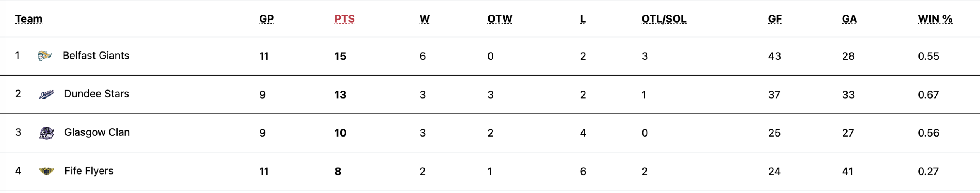This screenshot has width=980, height=193.
Task: Sort table by Team column header
Action: point(29,19)
